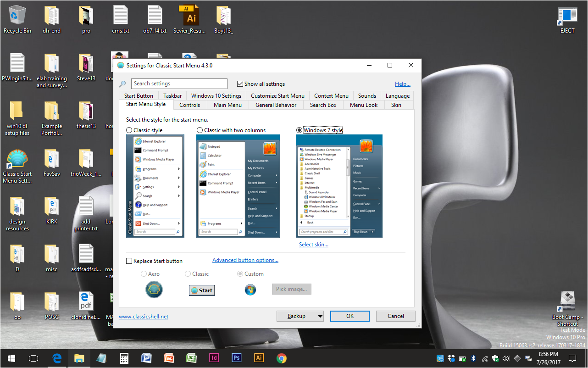
Task: Expand the Backup dropdown button
Action: [300, 316]
